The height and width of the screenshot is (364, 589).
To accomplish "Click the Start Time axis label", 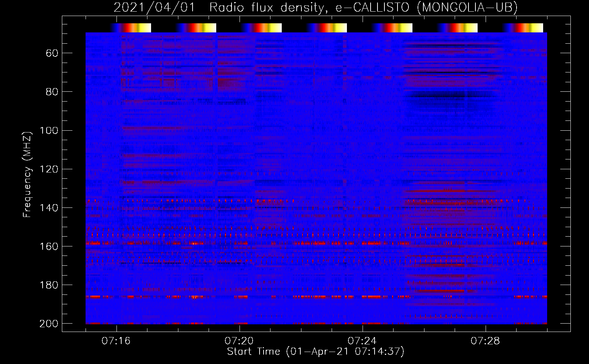I will (316, 352).
